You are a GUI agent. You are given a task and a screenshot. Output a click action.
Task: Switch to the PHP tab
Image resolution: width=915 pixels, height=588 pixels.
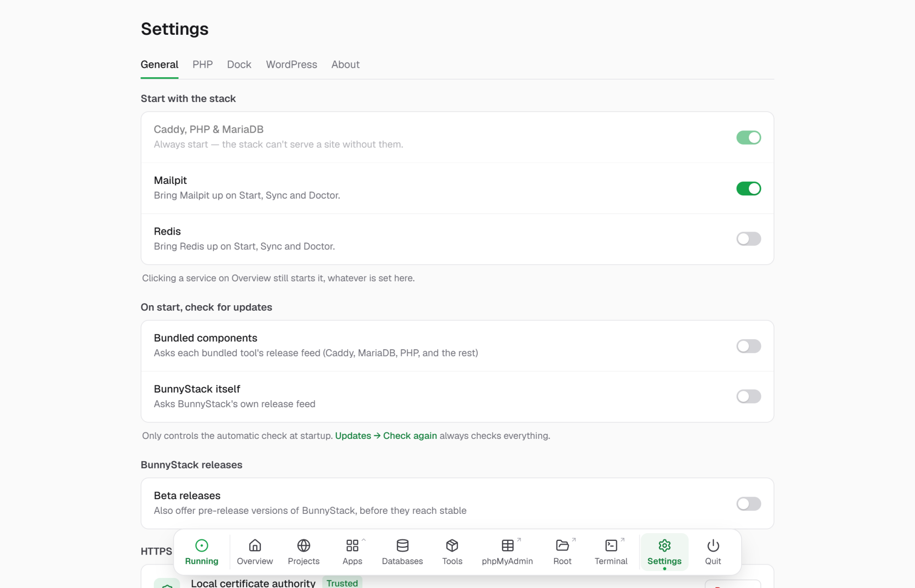[203, 65]
